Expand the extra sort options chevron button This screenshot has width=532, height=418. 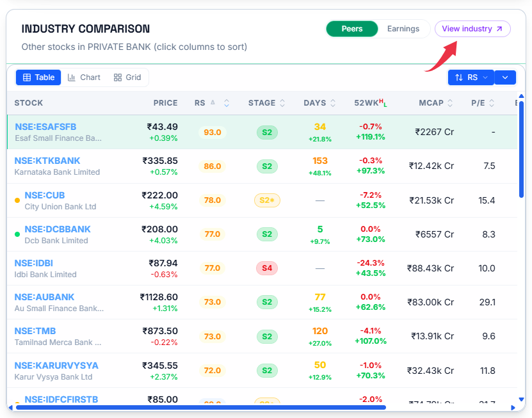pyautogui.click(x=505, y=77)
